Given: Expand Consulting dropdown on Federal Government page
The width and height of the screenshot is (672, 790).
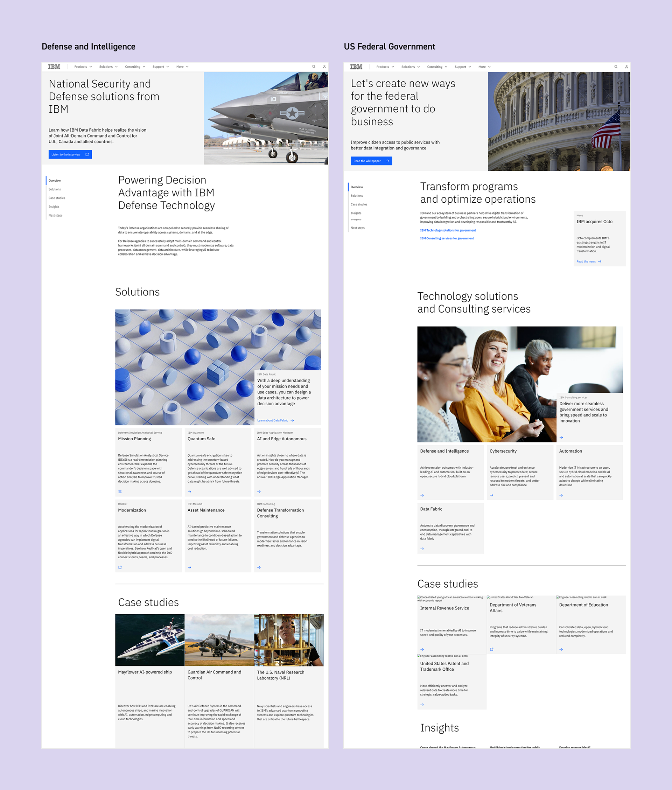Looking at the screenshot, I should [x=437, y=67].
